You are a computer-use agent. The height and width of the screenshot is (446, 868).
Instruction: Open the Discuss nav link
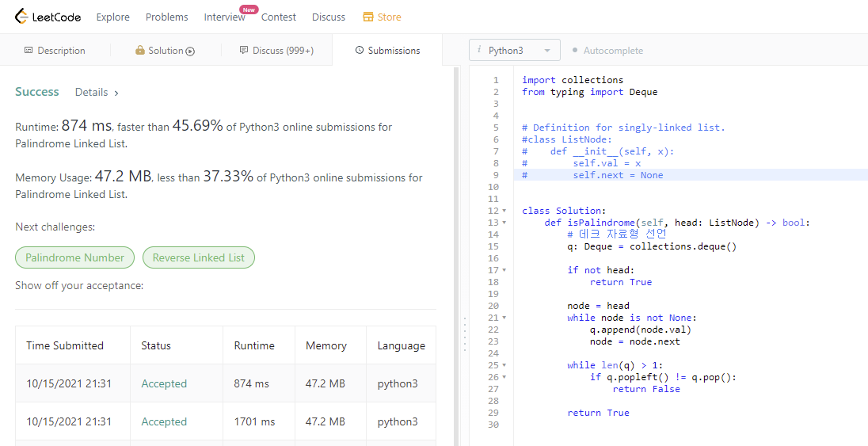point(328,17)
